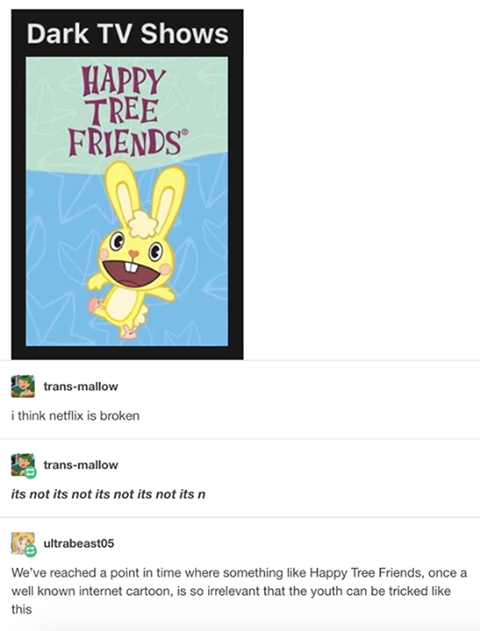This screenshot has width=480, height=631.
Task: Click registered trademark symbol beside FRIENDS
Action: tap(184, 132)
